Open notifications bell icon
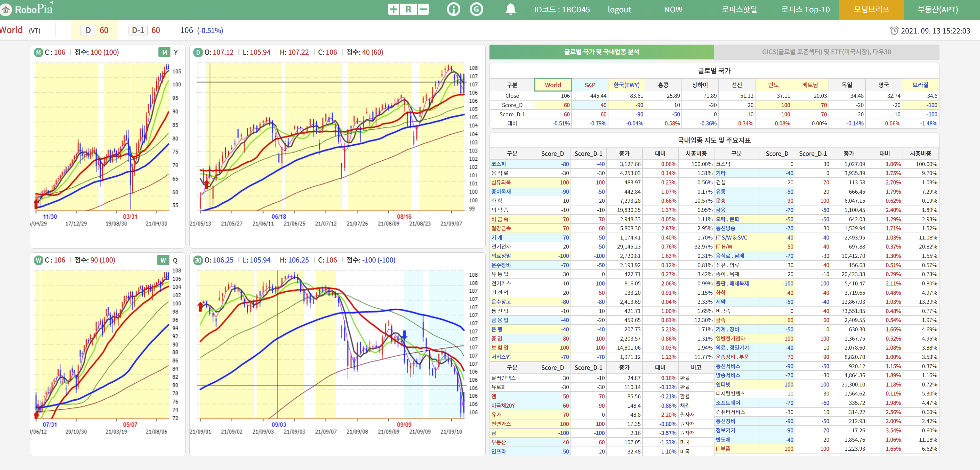 point(510,10)
